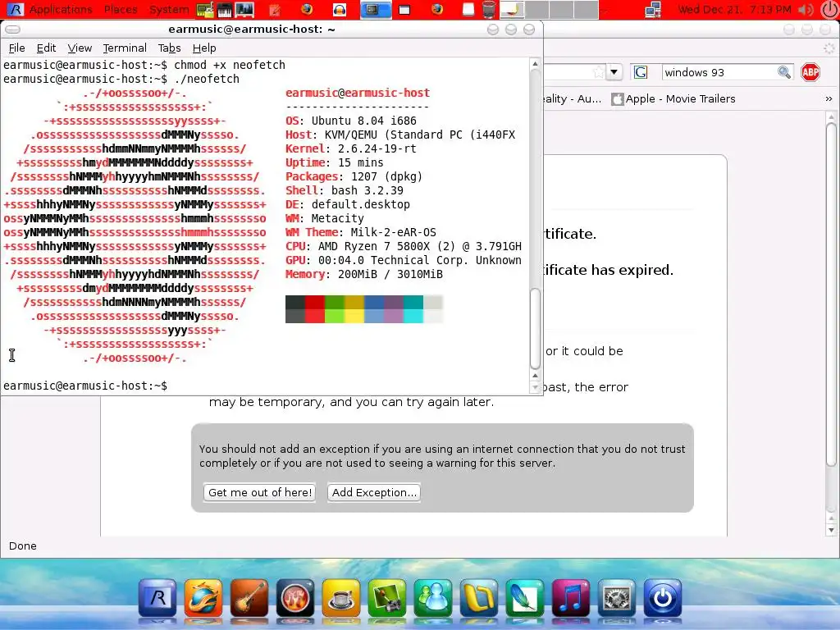This screenshot has width=840, height=630.
Task: Launch the coffee cup app from the dock
Action: click(x=340, y=598)
